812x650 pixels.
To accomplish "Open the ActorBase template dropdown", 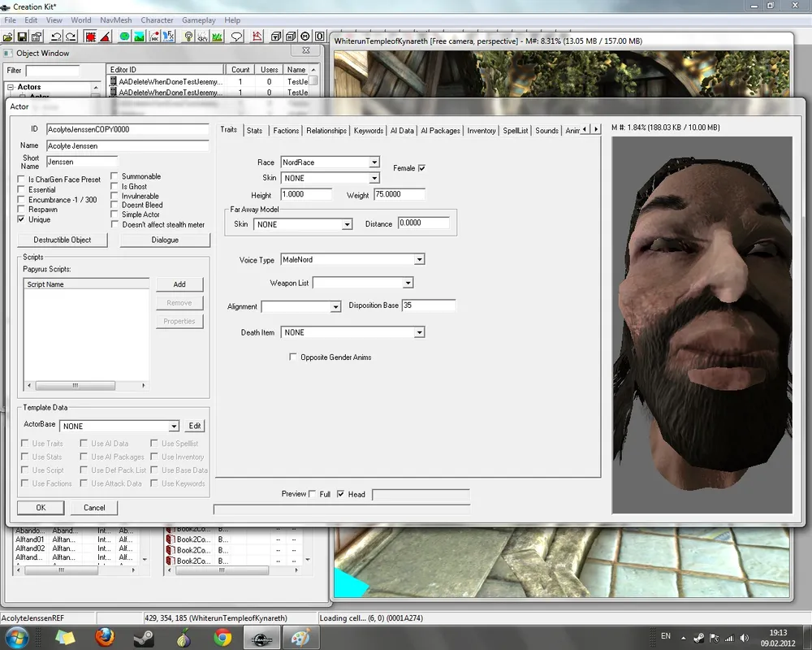I will (174, 427).
